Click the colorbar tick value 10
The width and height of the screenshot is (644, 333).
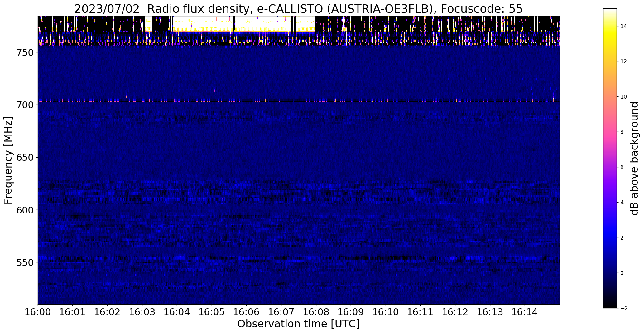[624, 97]
